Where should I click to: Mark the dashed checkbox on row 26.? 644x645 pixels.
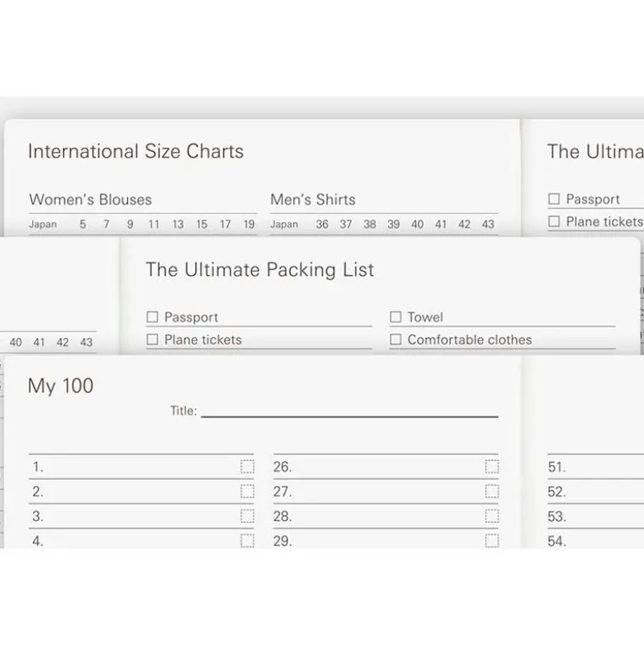[x=492, y=467]
